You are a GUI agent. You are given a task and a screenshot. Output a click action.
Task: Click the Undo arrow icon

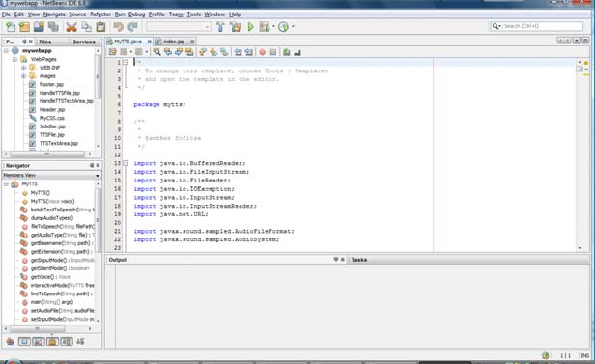click(118, 26)
